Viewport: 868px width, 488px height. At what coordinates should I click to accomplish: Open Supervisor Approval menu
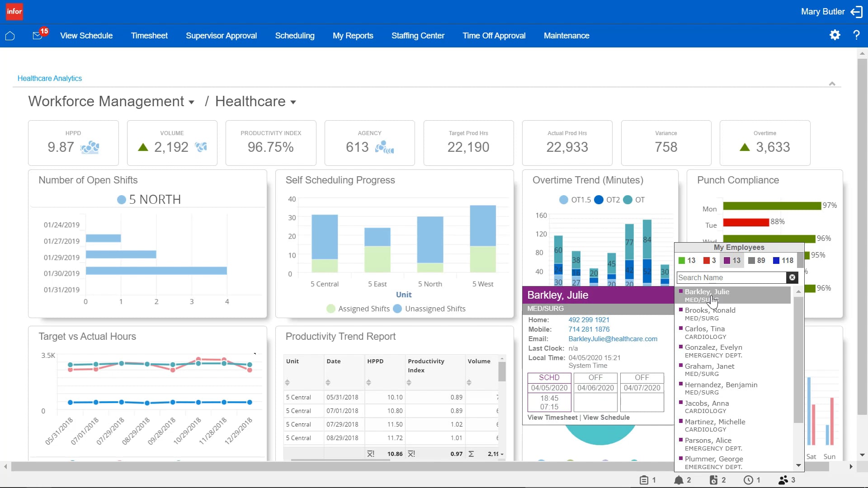tap(221, 36)
